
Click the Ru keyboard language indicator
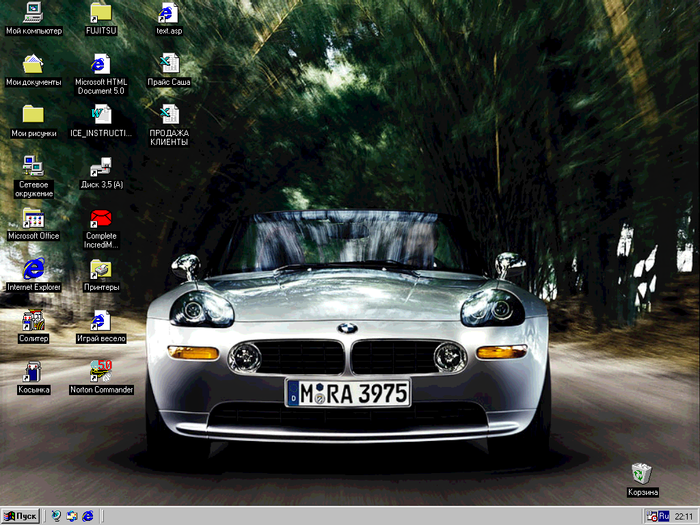(x=662, y=516)
